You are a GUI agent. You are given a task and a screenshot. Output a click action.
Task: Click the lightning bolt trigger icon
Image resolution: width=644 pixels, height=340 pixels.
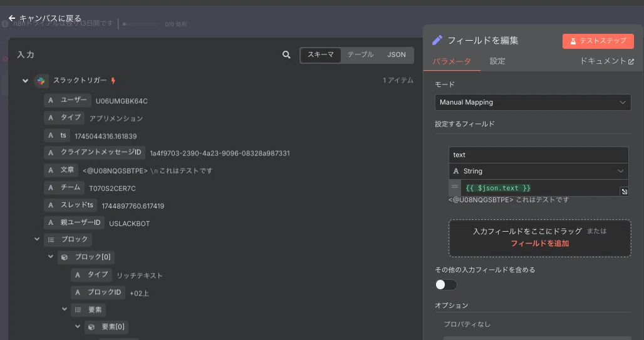coord(113,81)
